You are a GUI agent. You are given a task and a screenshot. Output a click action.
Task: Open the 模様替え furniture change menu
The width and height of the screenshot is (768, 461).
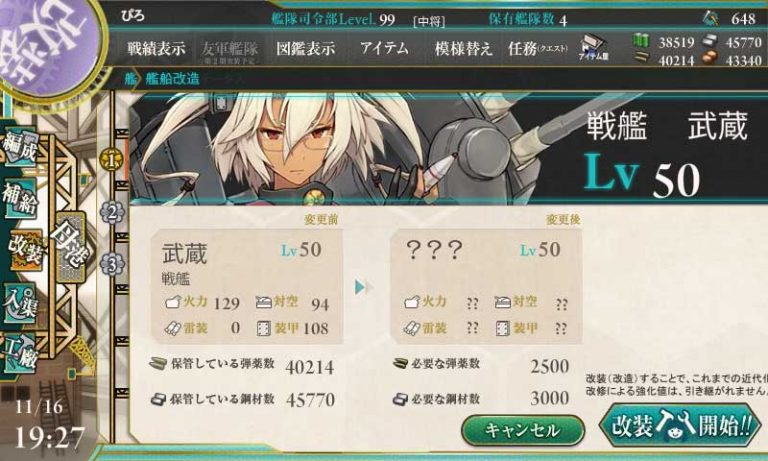pos(463,49)
